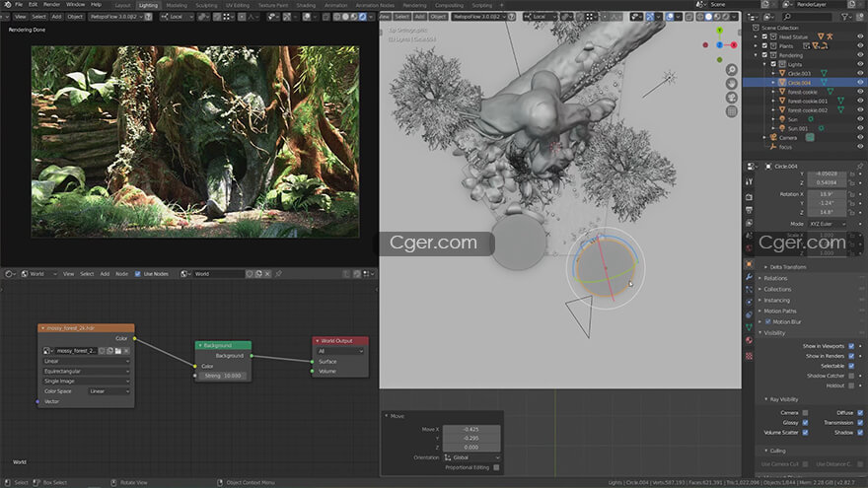This screenshot has height=488, width=868.
Task: Select forest-cookie.001 in the outliner
Action: pos(808,101)
